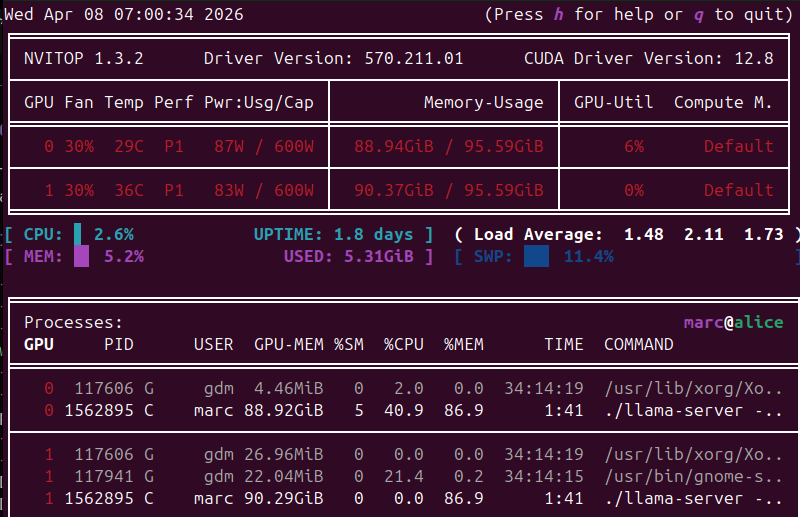The height and width of the screenshot is (517, 800).
Task: Select GPU 1 memory '90.37GiB / 95.59GiB'
Action: click(x=449, y=190)
